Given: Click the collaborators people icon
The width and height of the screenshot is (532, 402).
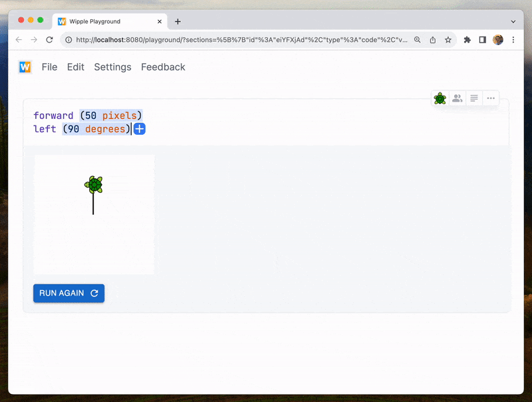Looking at the screenshot, I should [x=458, y=98].
